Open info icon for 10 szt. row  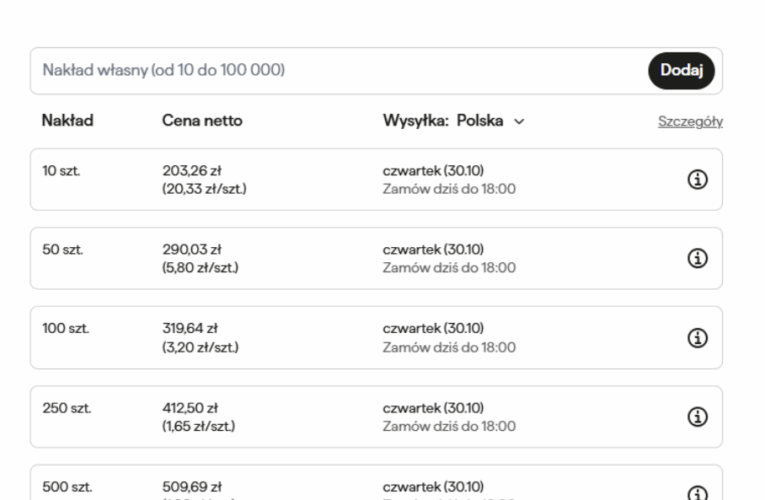[x=698, y=179]
